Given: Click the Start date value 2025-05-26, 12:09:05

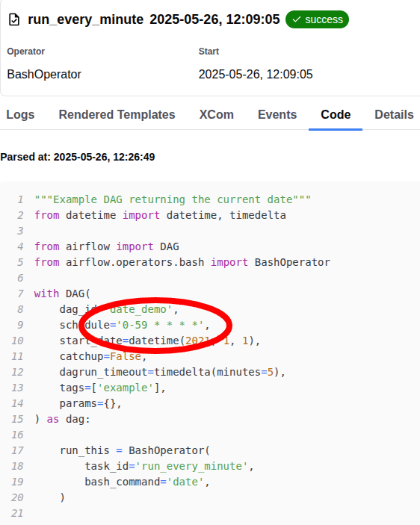Looking at the screenshot, I should click(x=256, y=75).
